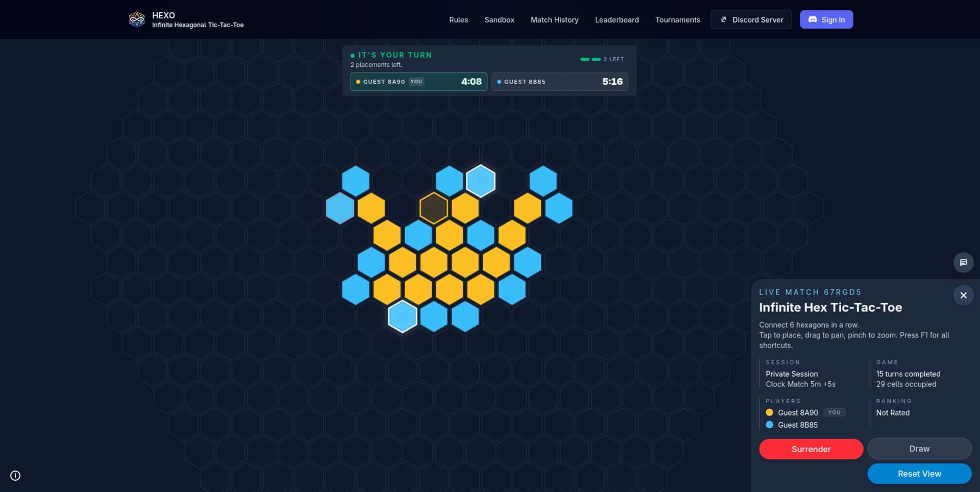Click the "Infinite Hexagonal Tic-Tac-Toe" subtitle in header
The width and height of the screenshot is (980, 492).
198,25
